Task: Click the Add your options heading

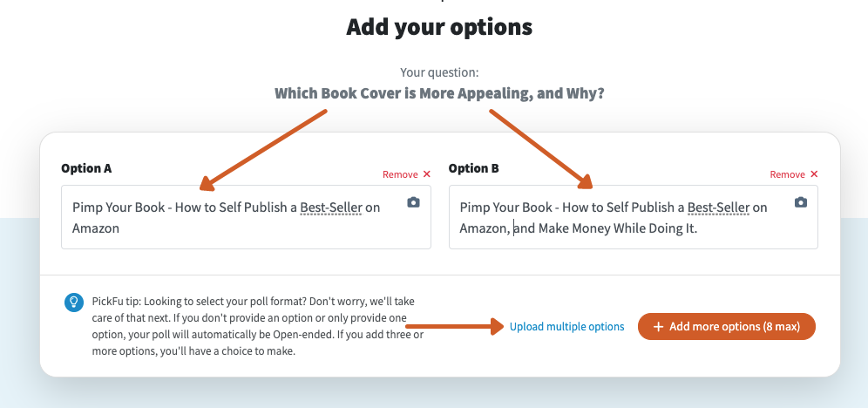Action: (x=439, y=27)
